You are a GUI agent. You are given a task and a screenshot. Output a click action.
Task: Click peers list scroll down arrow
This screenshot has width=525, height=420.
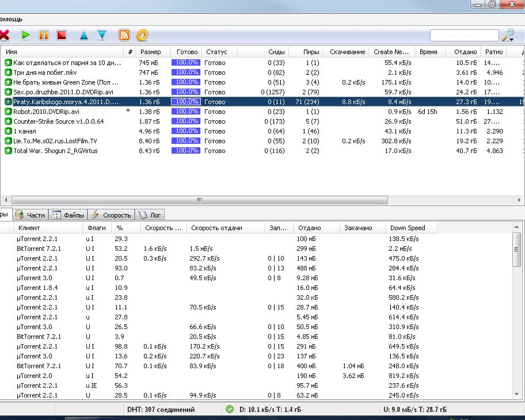516,394
